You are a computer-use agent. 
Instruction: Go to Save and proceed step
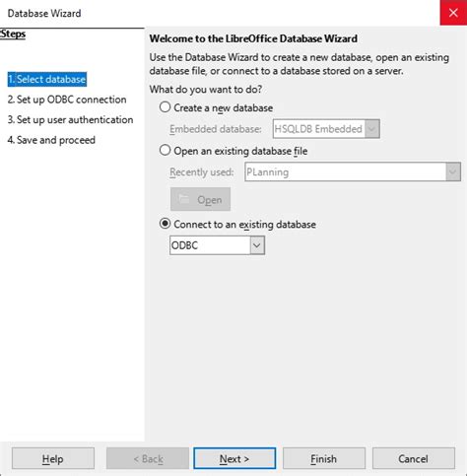pos(51,140)
